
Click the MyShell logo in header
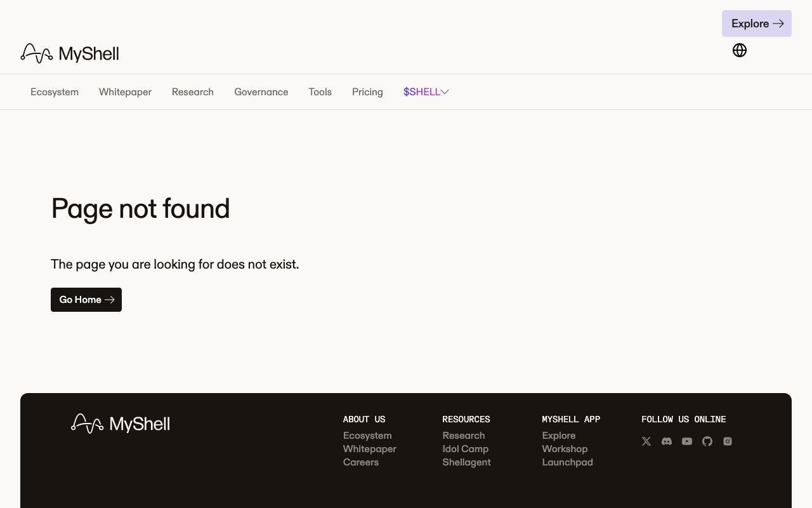pyautogui.click(x=70, y=53)
